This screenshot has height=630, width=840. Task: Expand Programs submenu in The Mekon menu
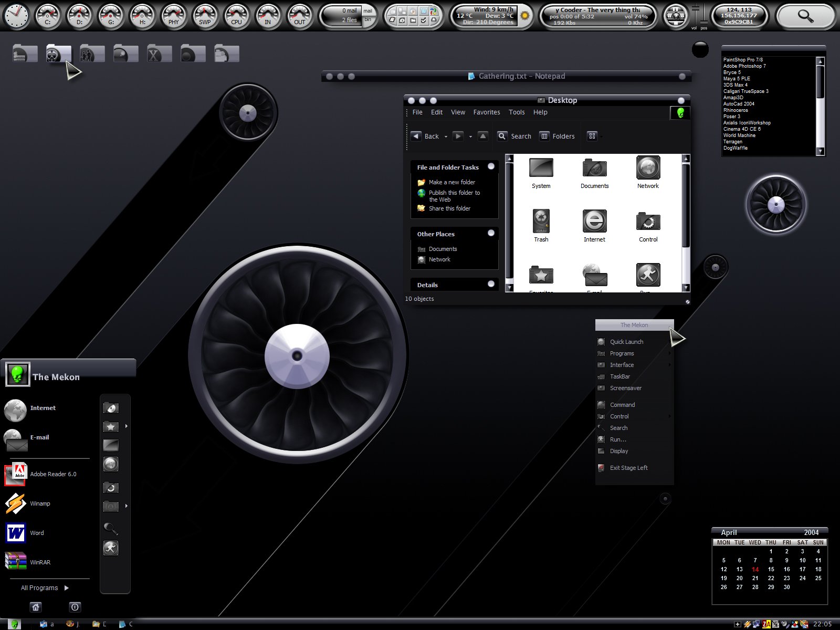[x=634, y=353]
